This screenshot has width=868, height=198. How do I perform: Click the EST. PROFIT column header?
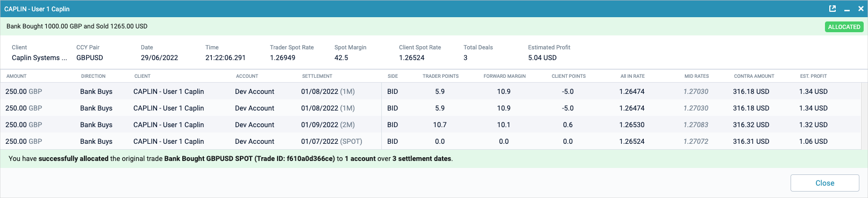813,76
